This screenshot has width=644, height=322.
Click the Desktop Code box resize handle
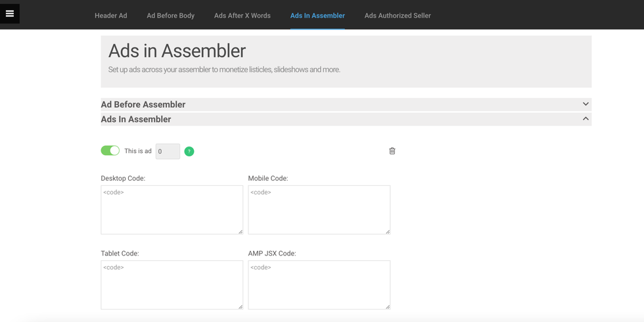[241, 231]
